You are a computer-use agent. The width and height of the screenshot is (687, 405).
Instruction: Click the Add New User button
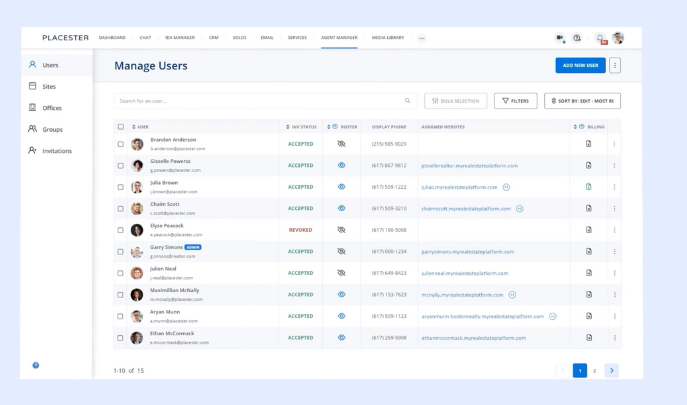pos(580,65)
